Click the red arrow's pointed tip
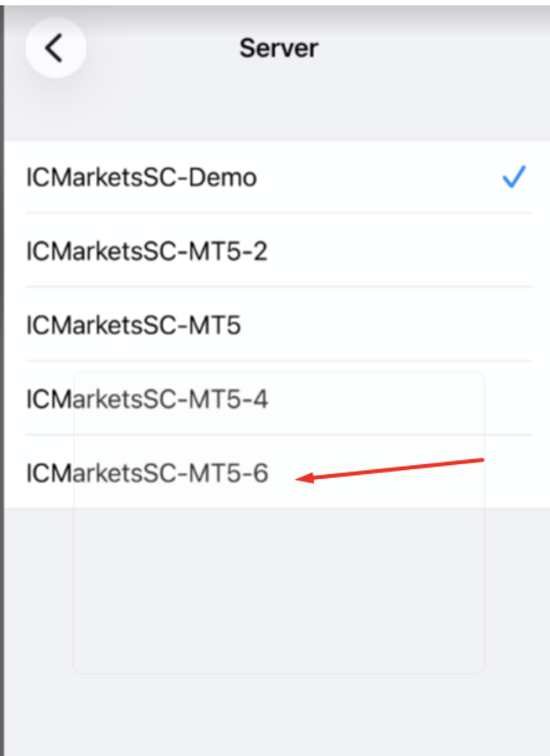This screenshot has height=756, width=550. coord(298,478)
